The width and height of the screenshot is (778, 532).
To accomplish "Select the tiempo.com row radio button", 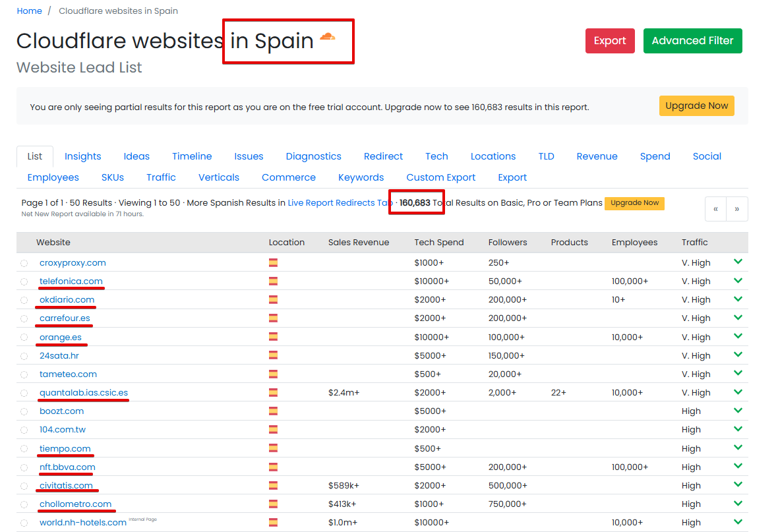I will click(24, 449).
